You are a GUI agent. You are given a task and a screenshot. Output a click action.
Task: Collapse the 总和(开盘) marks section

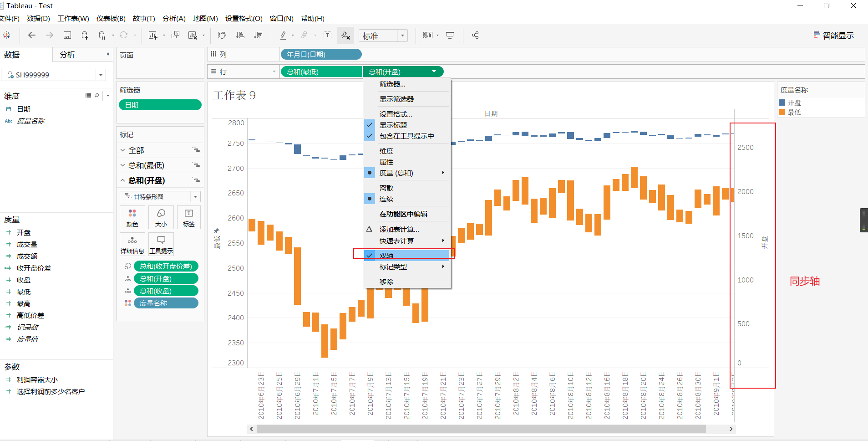point(122,180)
